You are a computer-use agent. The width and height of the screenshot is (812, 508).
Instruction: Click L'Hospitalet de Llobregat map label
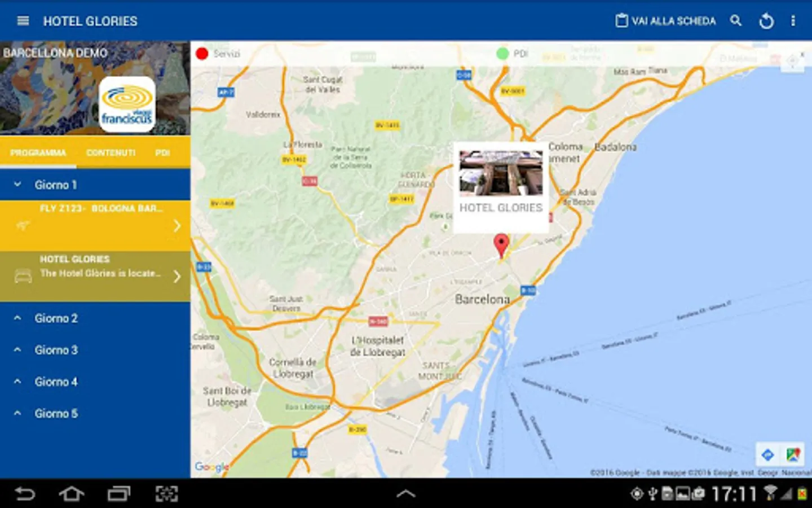tap(377, 346)
